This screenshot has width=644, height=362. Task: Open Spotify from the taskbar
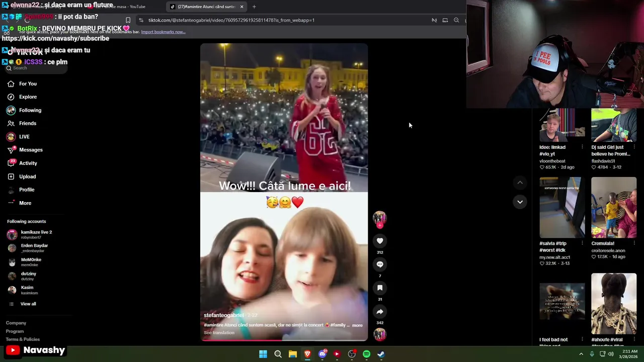click(x=367, y=354)
